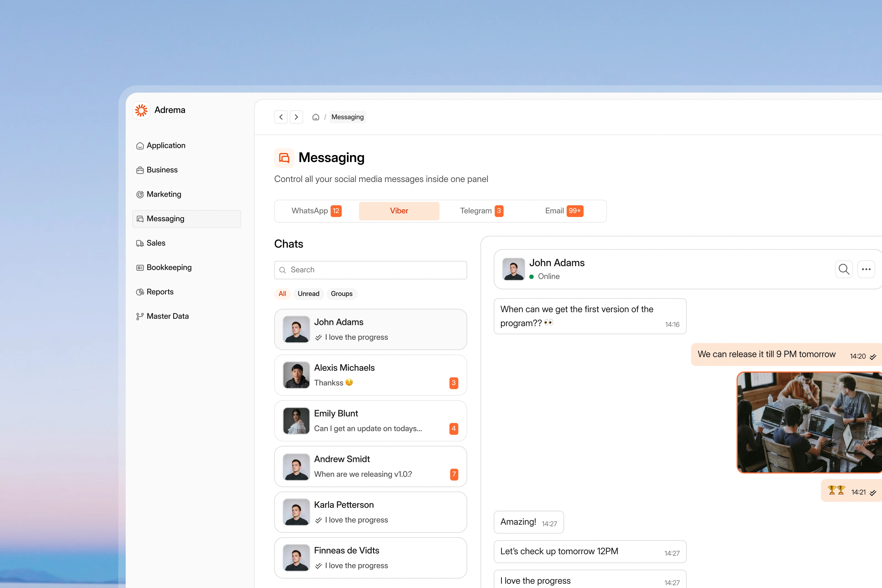The width and height of the screenshot is (882, 588).
Task: Click the search icon in John Adams' chat header
Action: tap(844, 269)
